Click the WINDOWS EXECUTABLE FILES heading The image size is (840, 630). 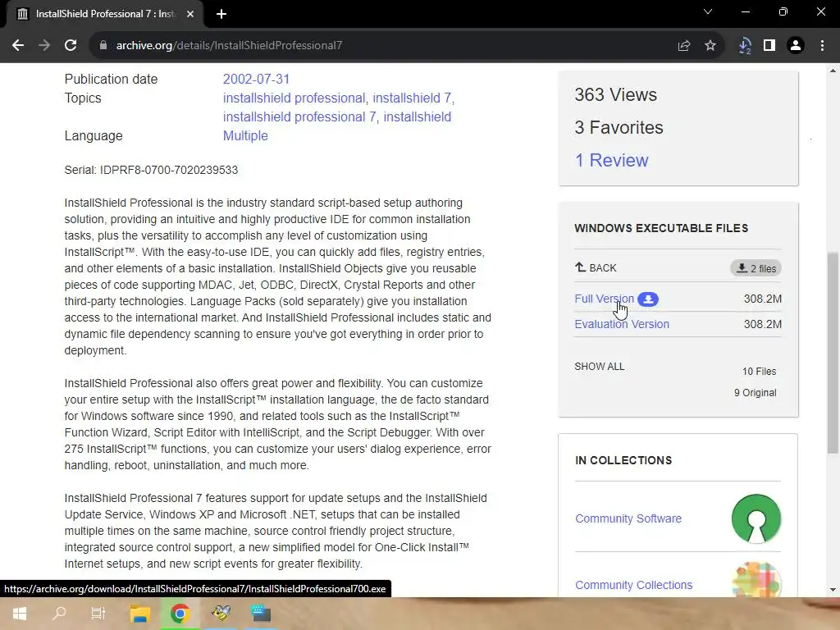661,228
